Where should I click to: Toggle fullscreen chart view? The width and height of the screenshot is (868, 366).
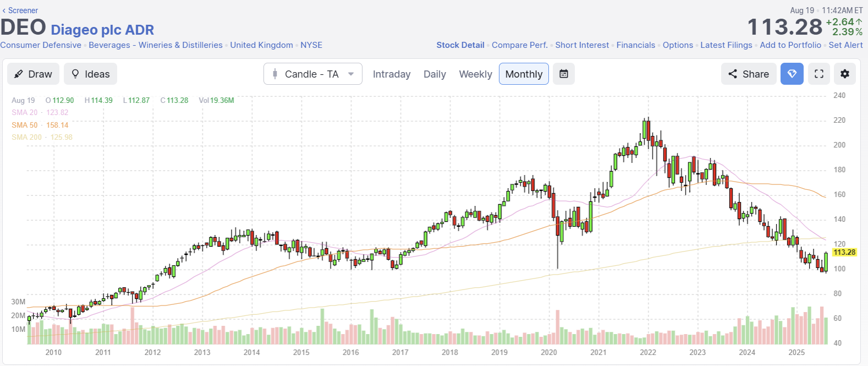819,74
